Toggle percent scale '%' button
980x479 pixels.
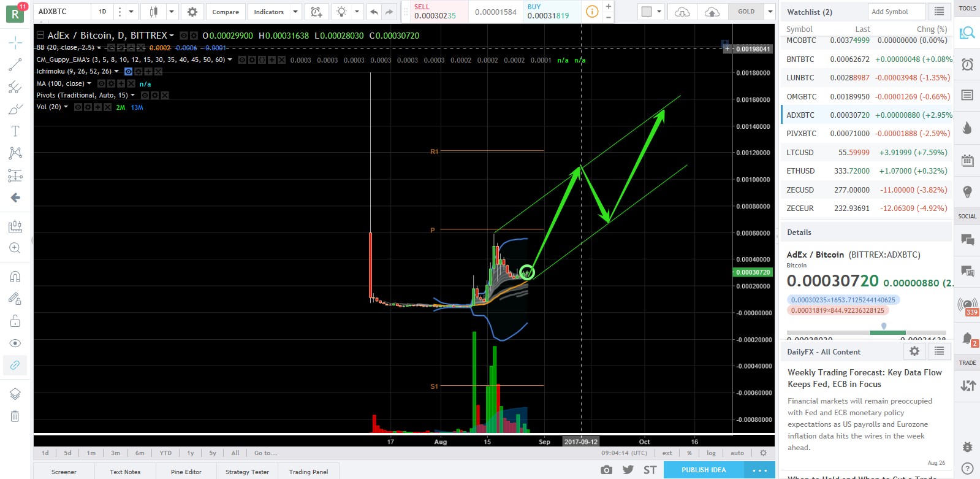coord(689,453)
